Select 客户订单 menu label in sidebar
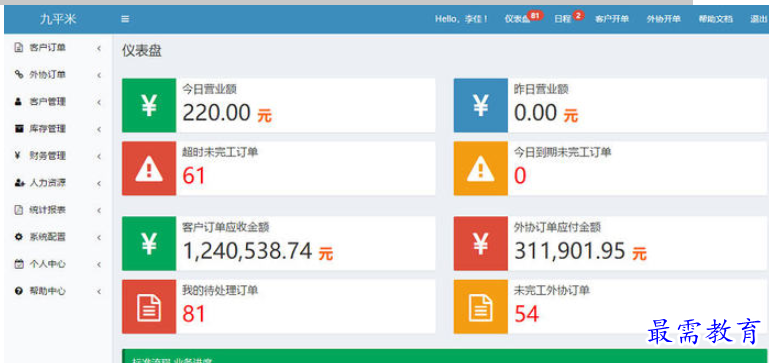 coord(48,48)
